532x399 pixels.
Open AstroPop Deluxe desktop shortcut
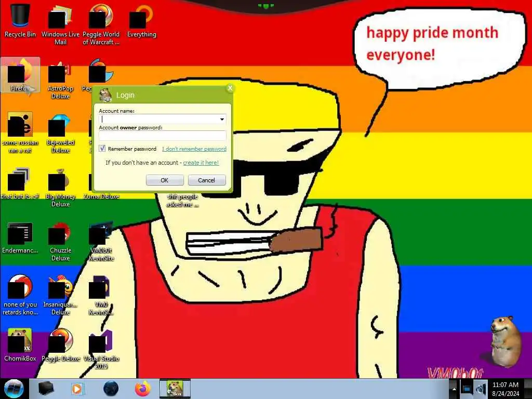[60, 79]
